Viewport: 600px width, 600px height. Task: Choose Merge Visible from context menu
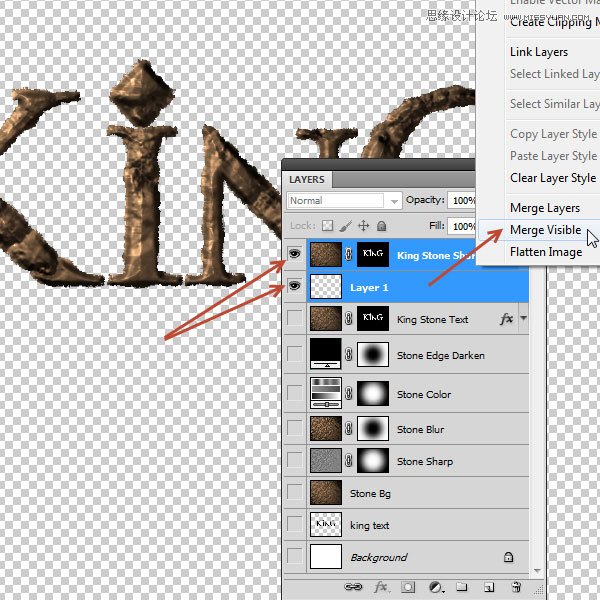[545, 230]
